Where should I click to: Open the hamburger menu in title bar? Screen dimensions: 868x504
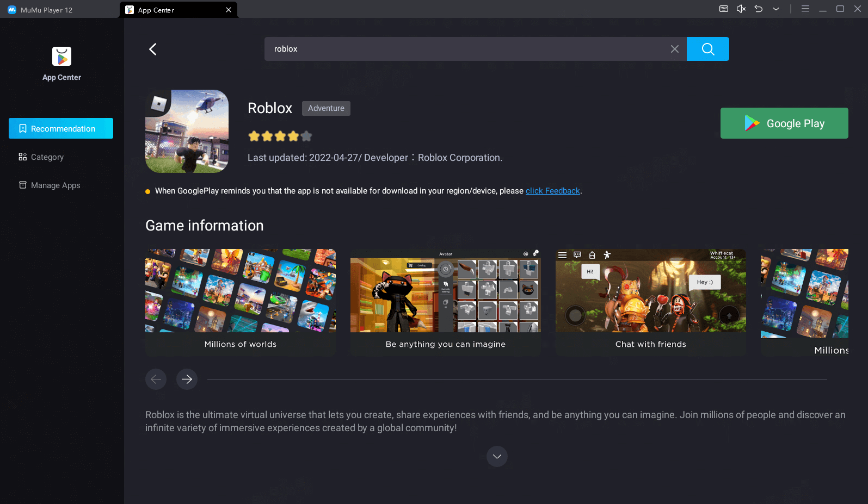pyautogui.click(x=805, y=9)
